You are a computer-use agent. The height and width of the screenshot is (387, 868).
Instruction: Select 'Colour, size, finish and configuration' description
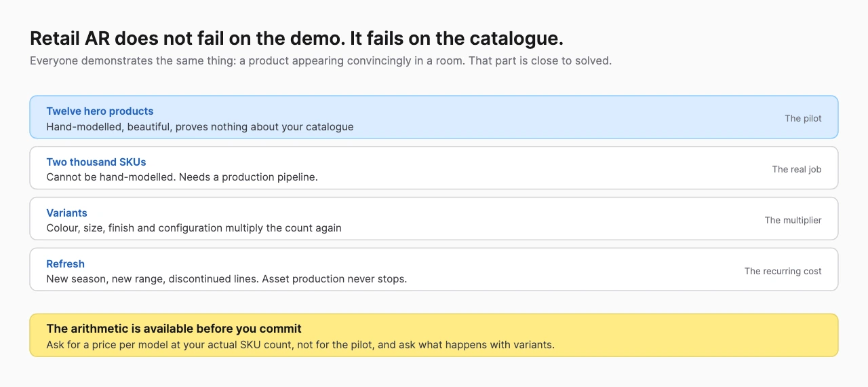point(194,228)
